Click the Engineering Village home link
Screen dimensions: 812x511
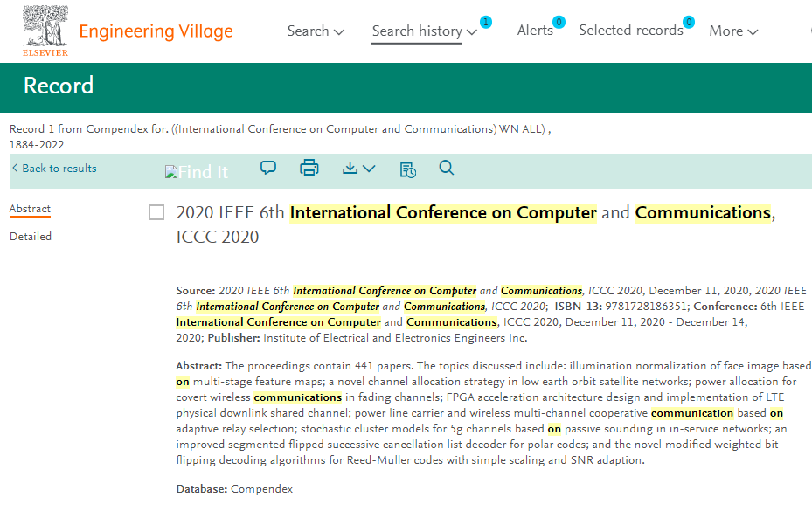pos(156,31)
